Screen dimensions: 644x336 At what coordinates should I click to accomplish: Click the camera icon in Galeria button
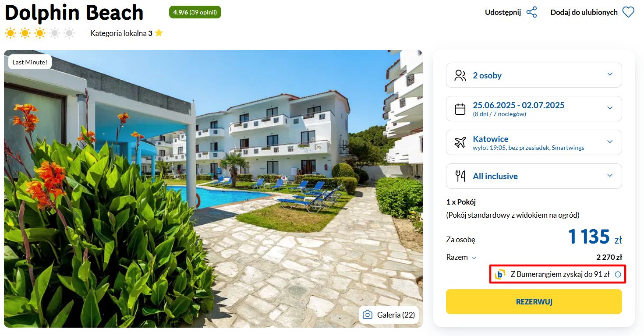[368, 315]
